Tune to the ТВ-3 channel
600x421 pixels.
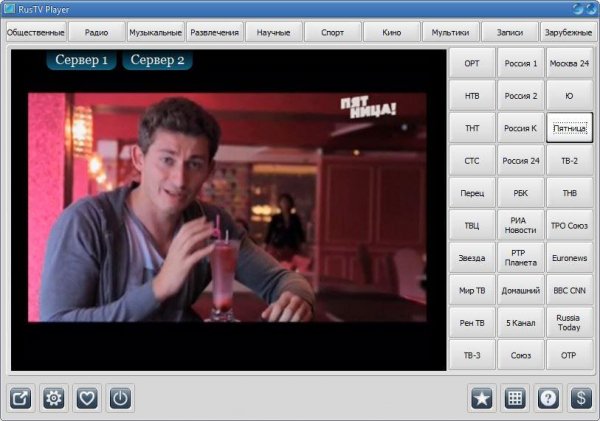coord(472,355)
